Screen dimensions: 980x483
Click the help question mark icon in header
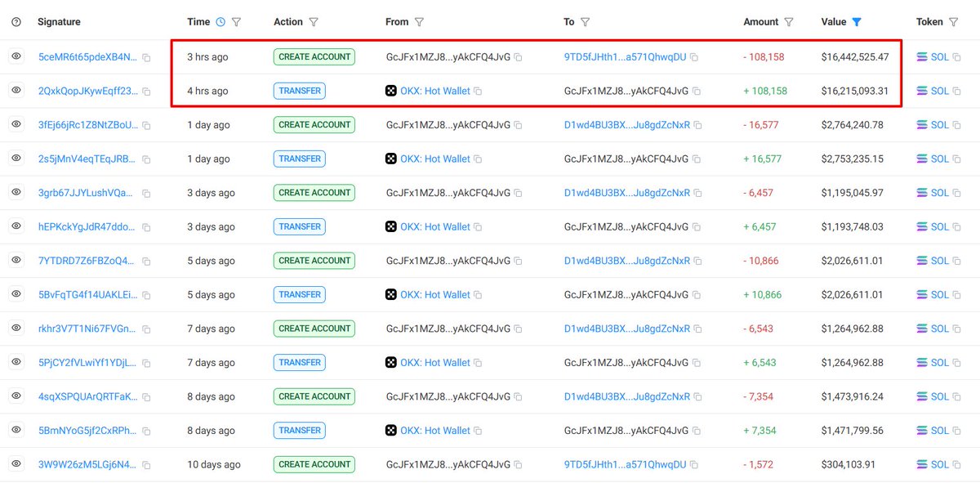coord(16,22)
